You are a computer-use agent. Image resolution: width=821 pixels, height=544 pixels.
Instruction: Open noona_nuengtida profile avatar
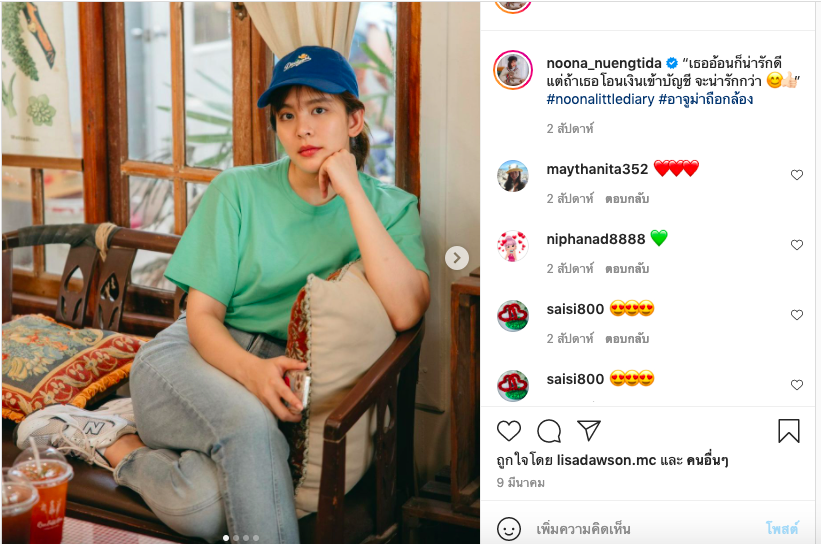coord(513,70)
